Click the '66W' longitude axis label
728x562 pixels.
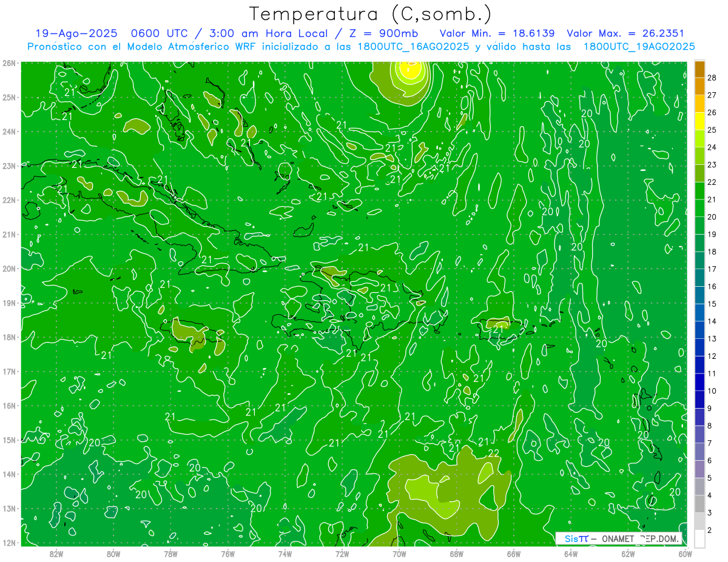click(513, 554)
